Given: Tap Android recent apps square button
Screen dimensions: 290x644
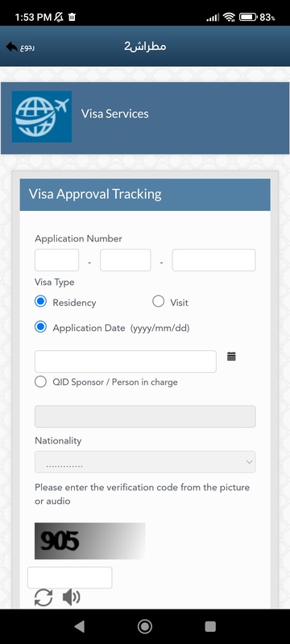Looking at the screenshot, I should pos(210,626).
